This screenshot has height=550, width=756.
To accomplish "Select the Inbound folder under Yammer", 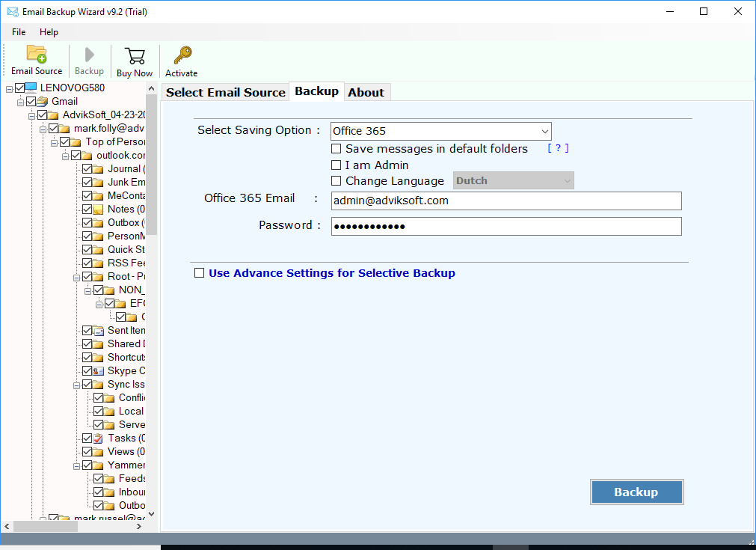I will point(132,492).
